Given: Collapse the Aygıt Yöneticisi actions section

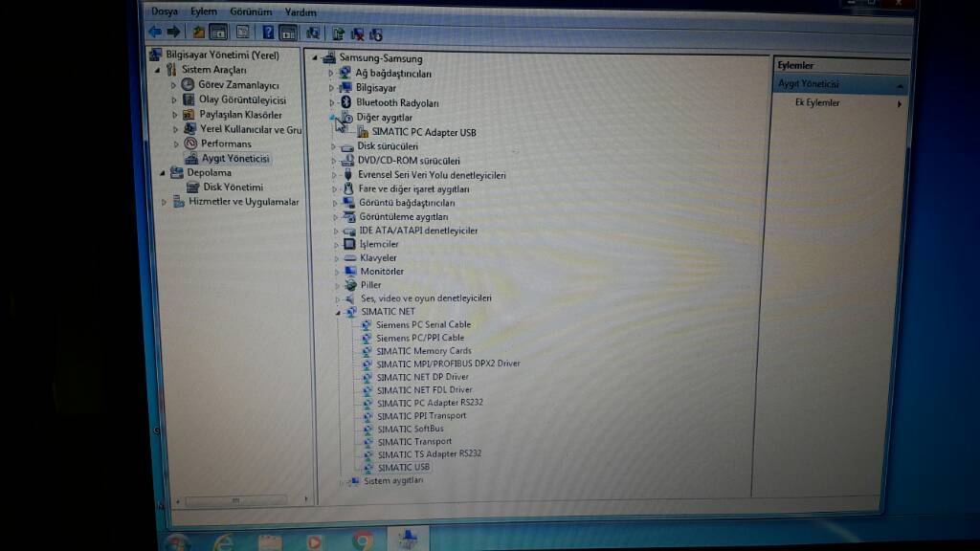Looking at the screenshot, I should (900, 85).
